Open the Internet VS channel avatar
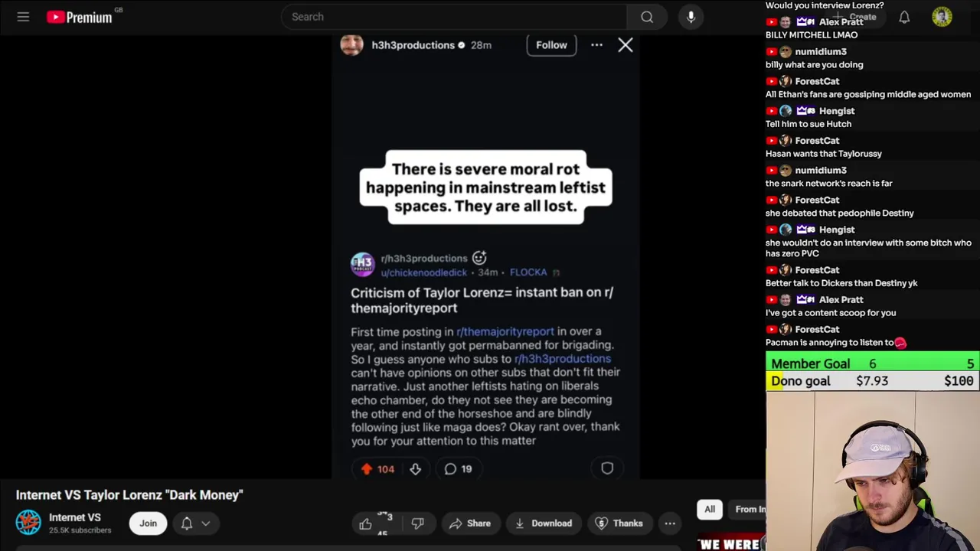Viewport: 980px width, 551px height. point(28,523)
